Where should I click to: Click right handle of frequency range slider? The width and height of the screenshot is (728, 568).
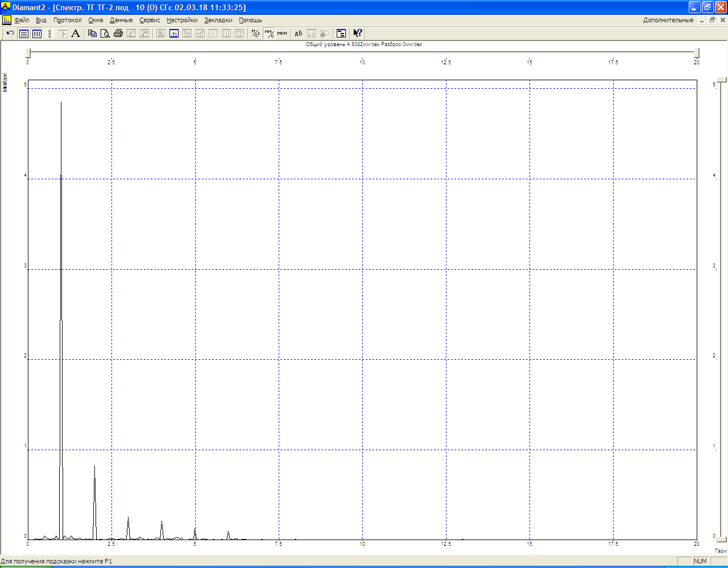(697, 53)
